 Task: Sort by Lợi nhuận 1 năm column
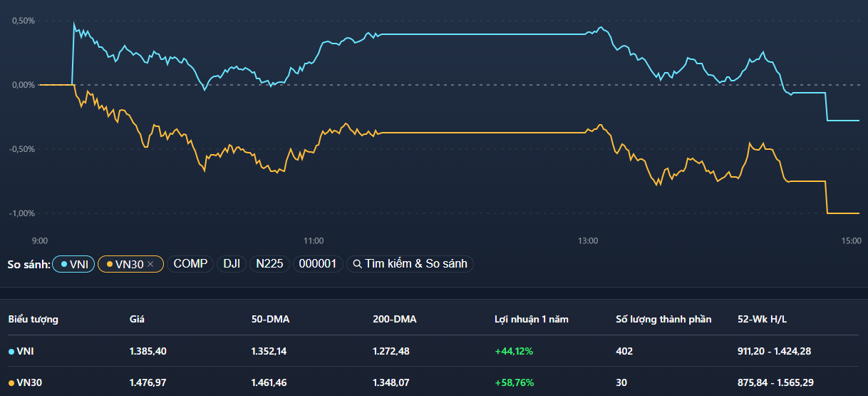click(x=532, y=319)
